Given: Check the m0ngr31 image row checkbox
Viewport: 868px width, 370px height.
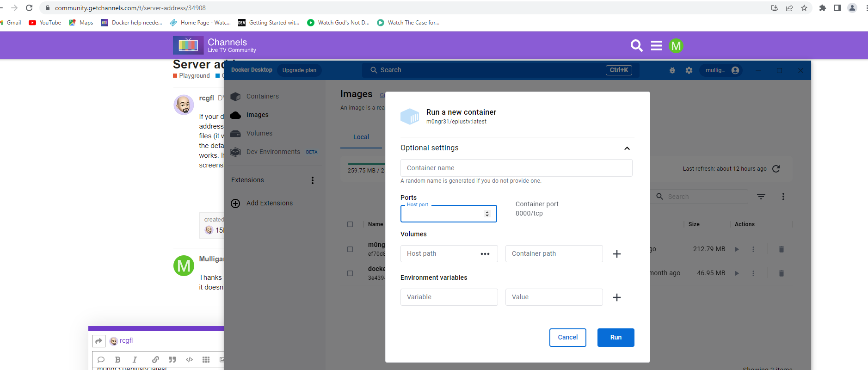Looking at the screenshot, I should pyautogui.click(x=350, y=249).
